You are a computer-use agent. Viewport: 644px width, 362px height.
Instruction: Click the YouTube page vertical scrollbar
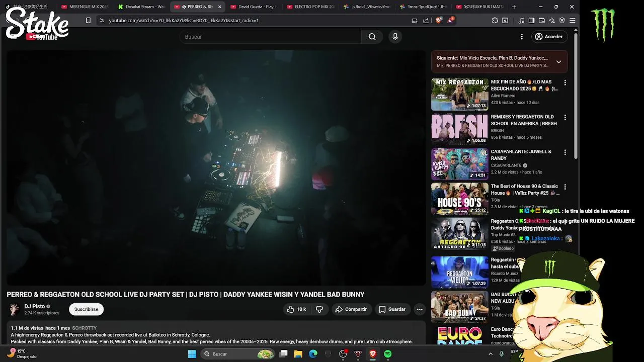pos(576,96)
